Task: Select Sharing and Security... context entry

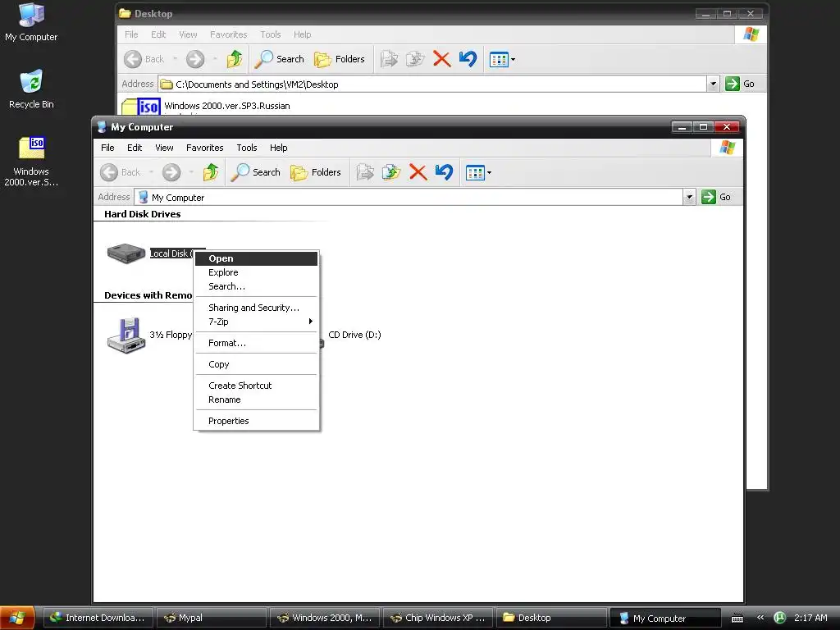Action: 256,308
